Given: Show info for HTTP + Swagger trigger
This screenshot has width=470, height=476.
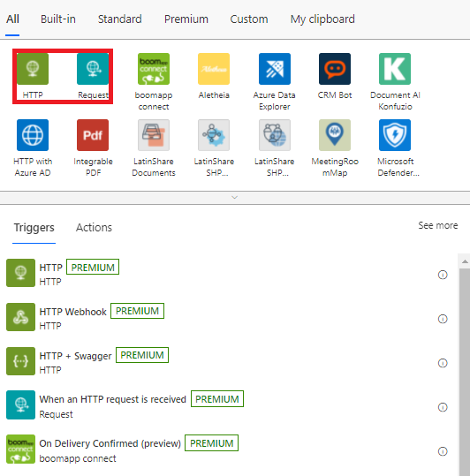Looking at the screenshot, I should point(443,363).
